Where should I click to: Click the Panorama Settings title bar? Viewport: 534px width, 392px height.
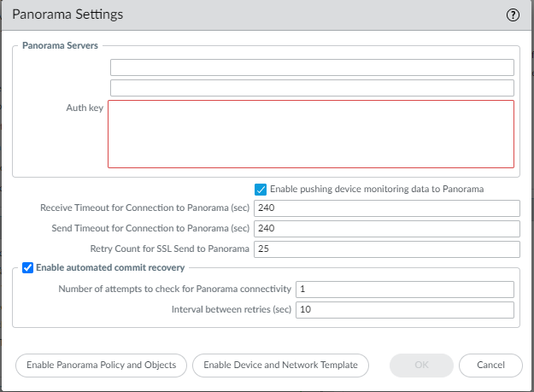click(256, 15)
